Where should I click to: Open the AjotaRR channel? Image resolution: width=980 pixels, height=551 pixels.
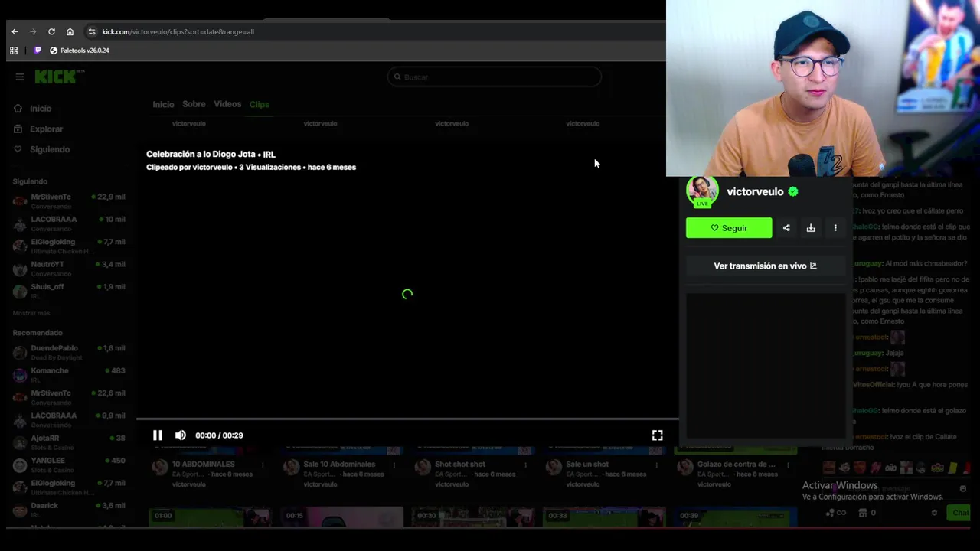69,442
